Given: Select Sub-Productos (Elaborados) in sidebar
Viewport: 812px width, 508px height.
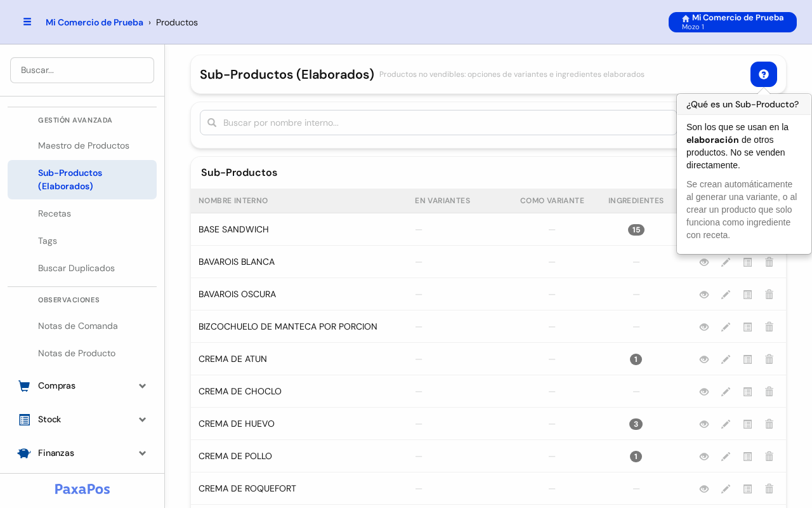Looking at the screenshot, I should (x=82, y=180).
